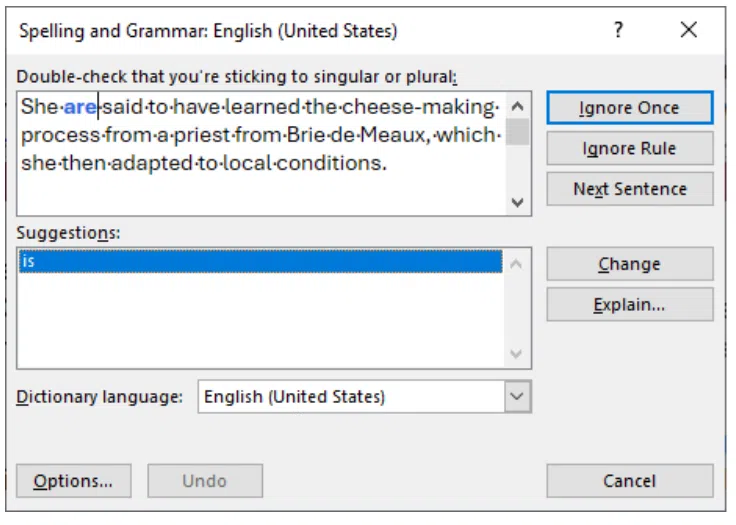This screenshot has width=736, height=525.
Task: Click sentence box scroll up arrow
Action: (x=517, y=106)
